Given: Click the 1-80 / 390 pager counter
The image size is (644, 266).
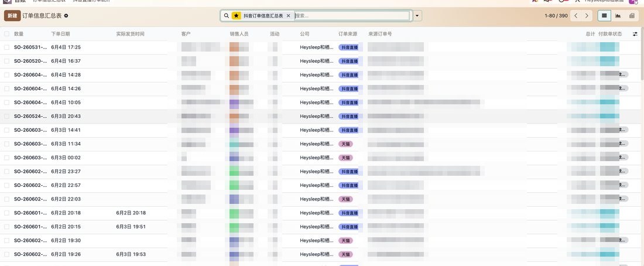Looking at the screenshot, I should pyautogui.click(x=556, y=16).
